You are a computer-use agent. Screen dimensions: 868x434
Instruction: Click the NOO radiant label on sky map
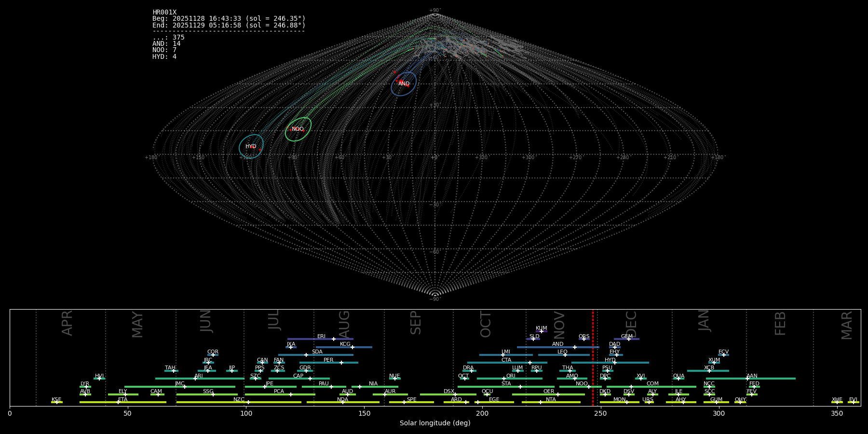(298, 129)
